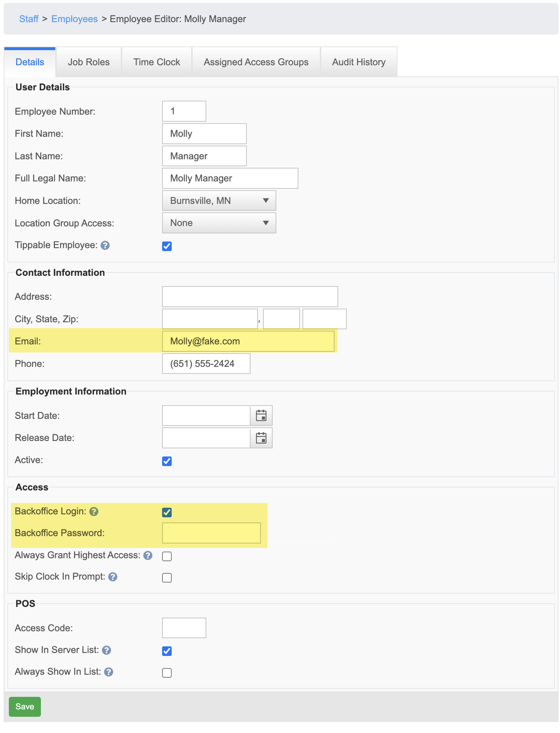The image size is (560, 733).
Task: Click help icon beside Tippable Employee
Action: click(105, 246)
